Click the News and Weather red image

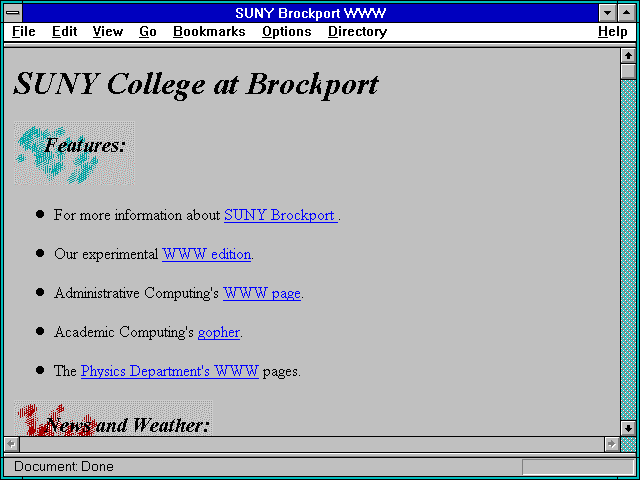[x=113, y=418]
